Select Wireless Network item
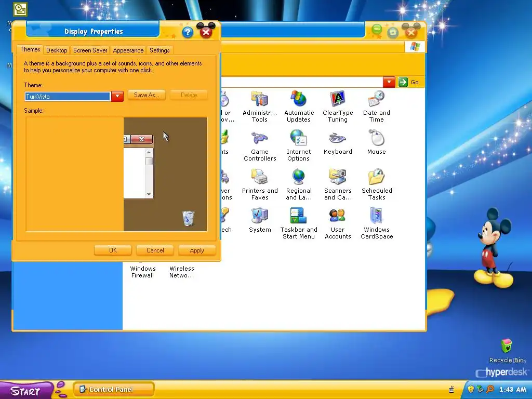 (181, 272)
